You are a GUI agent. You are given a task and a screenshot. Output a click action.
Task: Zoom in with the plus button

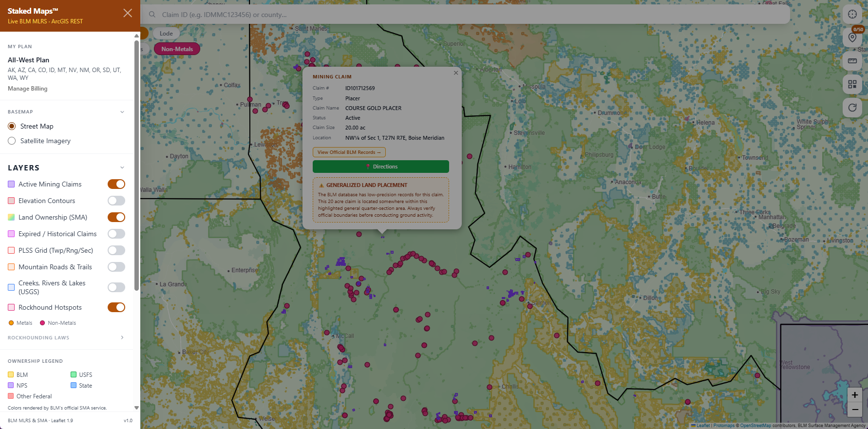click(855, 395)
